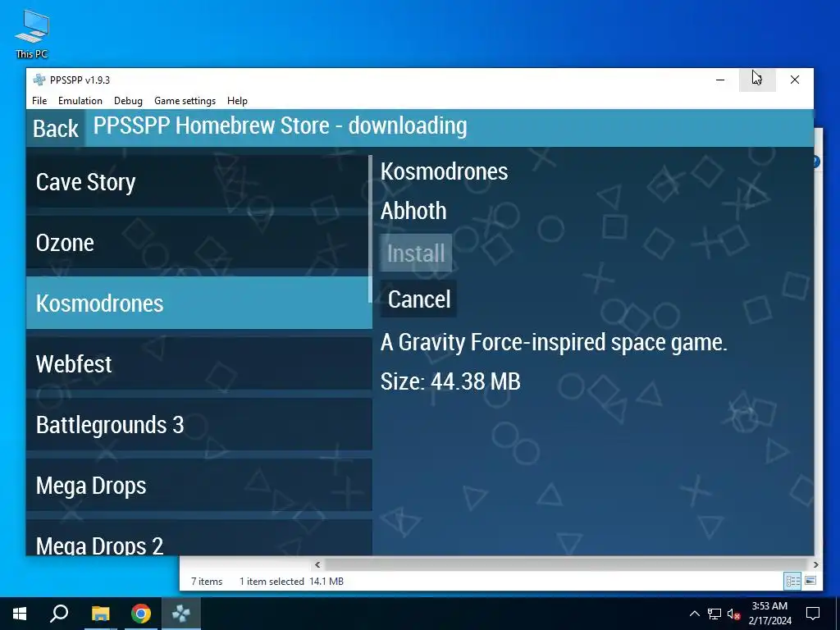Click the right arrow of Explorer scrollbar
Image resolution: width=840 pixels, height=630 pixels.
pyautogui.click(x=815, y=564)
